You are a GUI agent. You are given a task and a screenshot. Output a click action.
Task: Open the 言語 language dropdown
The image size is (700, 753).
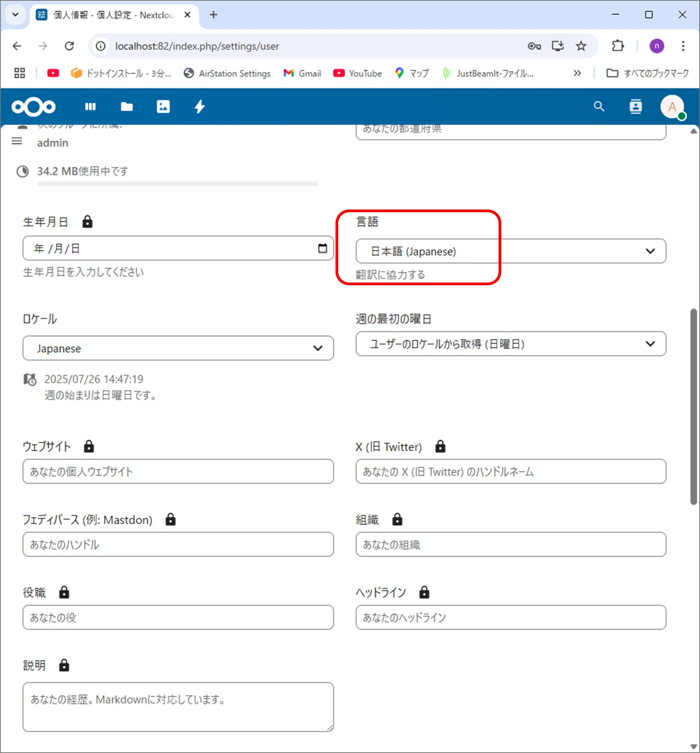pyautogui.click(x=511, y=251)
